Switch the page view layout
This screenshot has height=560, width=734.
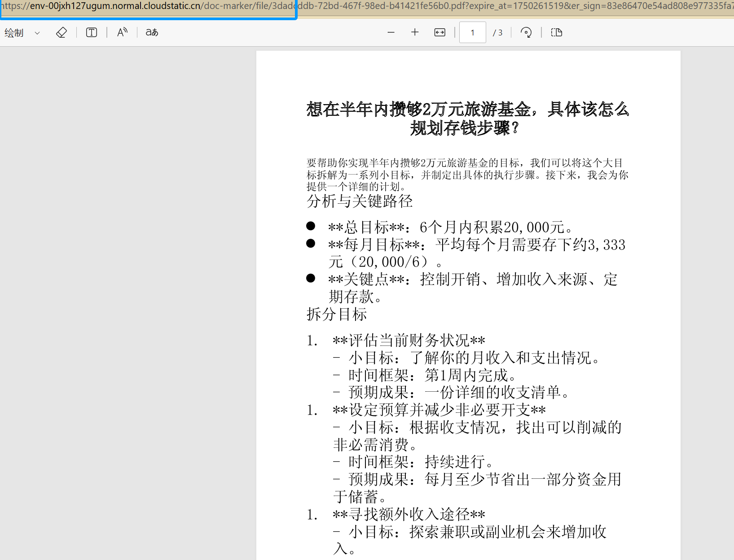557,32
